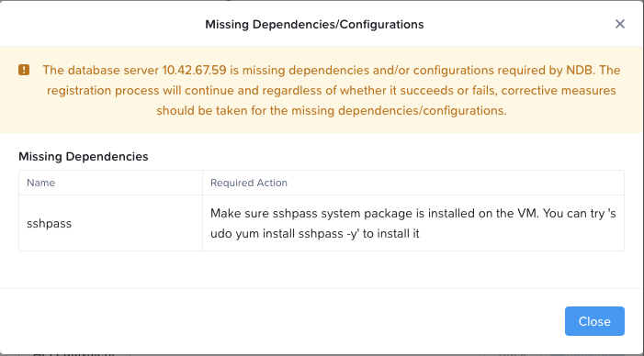
Task: Click the Missing Dependencies/Configurations dialog title
Action: [314, 24]
